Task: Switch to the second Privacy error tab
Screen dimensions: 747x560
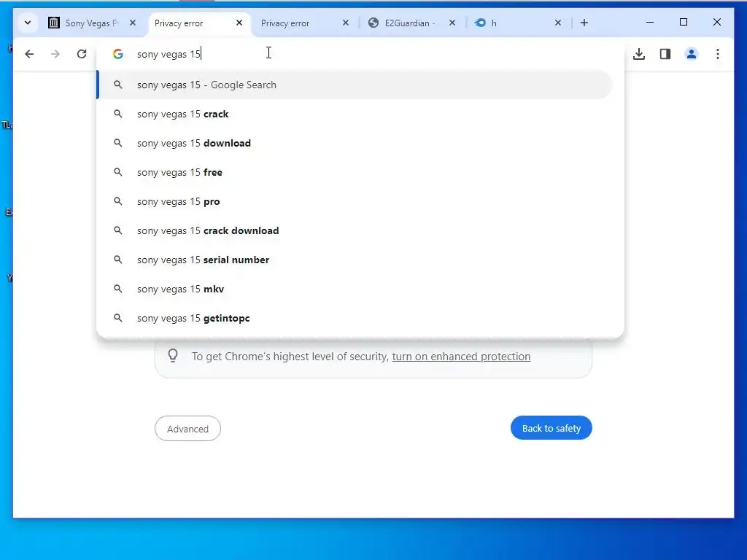Action: 295,23
